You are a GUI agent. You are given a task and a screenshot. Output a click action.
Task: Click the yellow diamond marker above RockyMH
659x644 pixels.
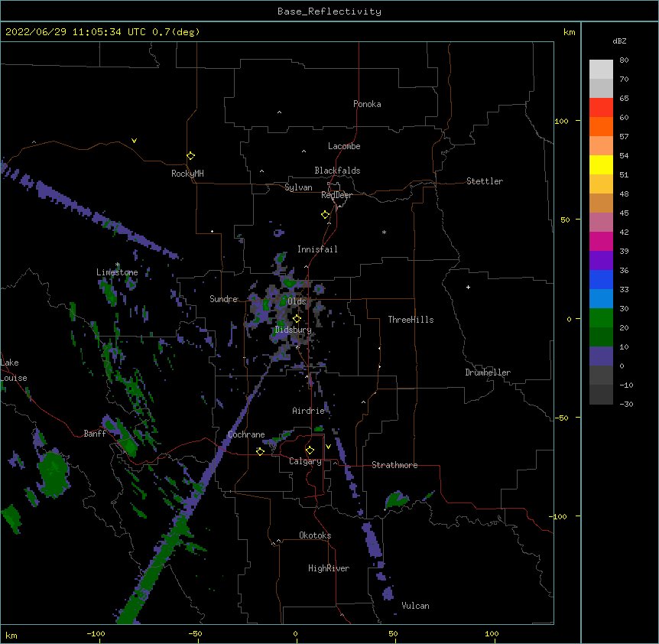pyautogui.click(x=191, y=155)
